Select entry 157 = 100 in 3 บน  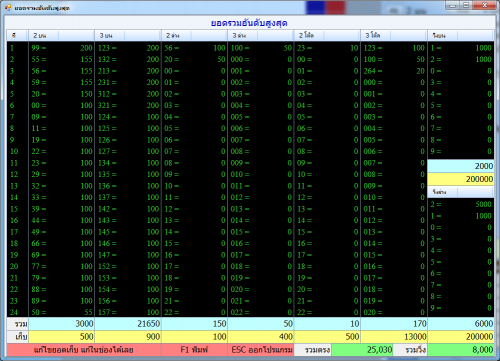tap(128, 312)
